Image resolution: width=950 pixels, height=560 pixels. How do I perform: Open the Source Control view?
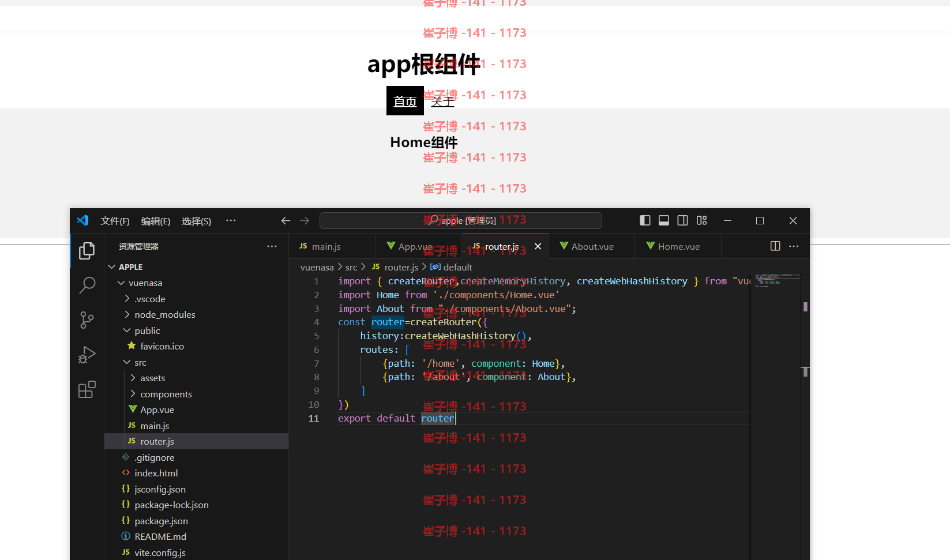87,320
